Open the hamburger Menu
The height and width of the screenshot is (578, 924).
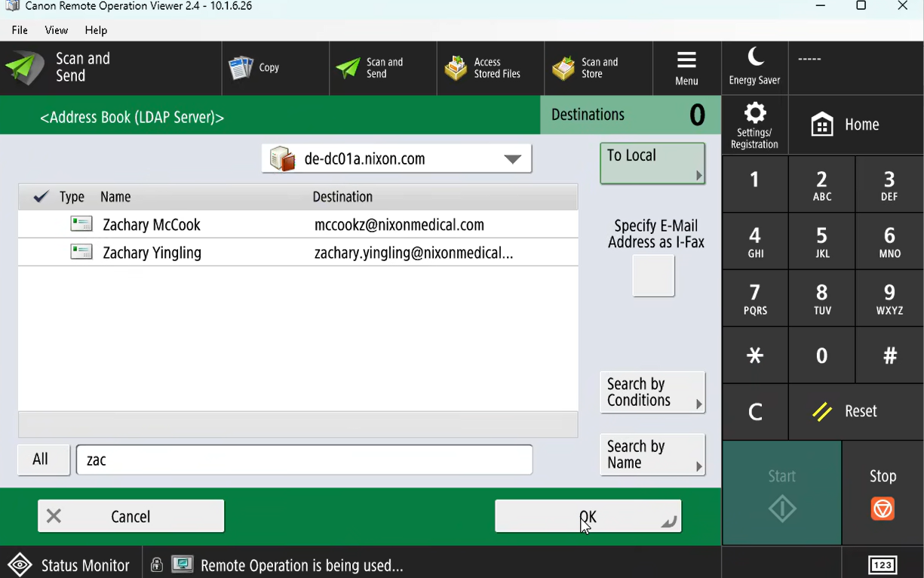click(x=686, y=68)
